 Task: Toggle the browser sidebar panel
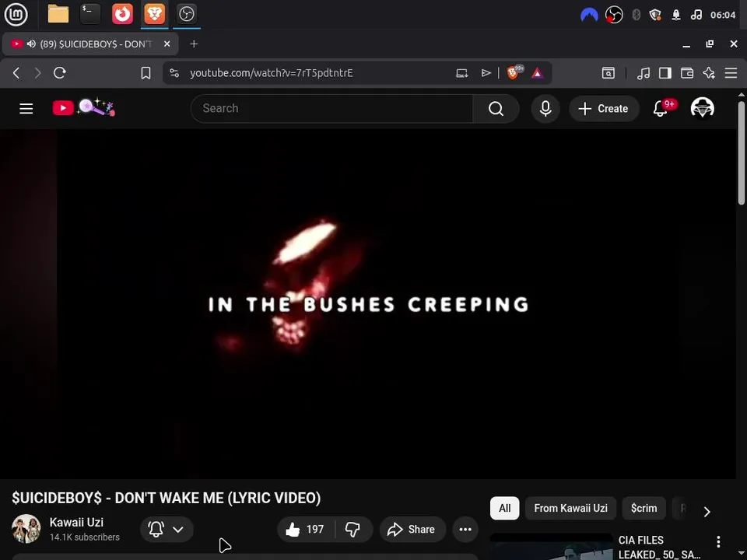coord(665,73)
